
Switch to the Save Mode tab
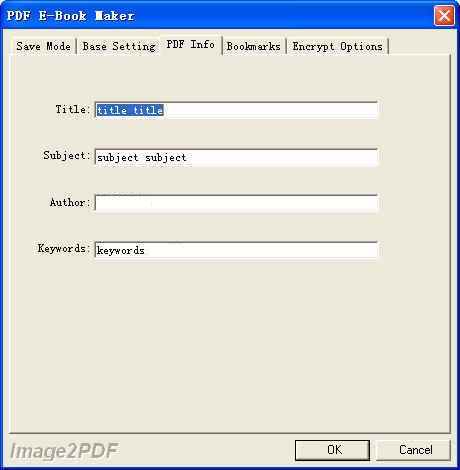coord(43,46)
